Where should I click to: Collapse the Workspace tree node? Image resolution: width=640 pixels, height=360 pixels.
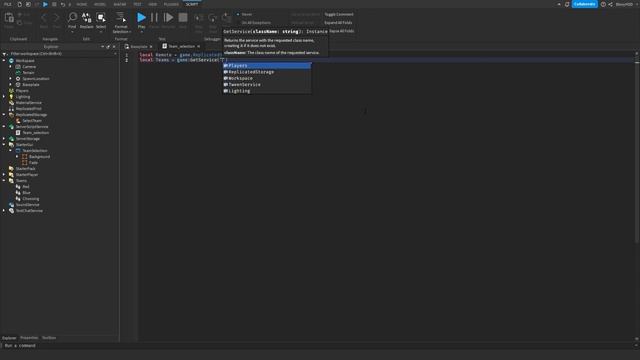point(4,60)
